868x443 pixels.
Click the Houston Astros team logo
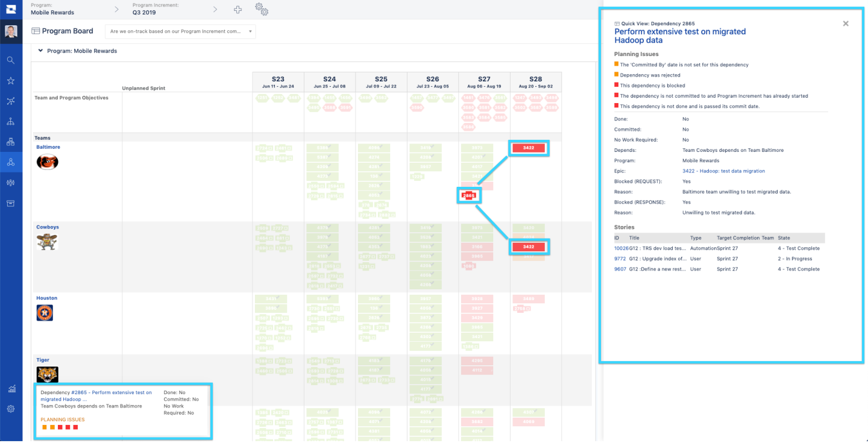coord(45,313)
